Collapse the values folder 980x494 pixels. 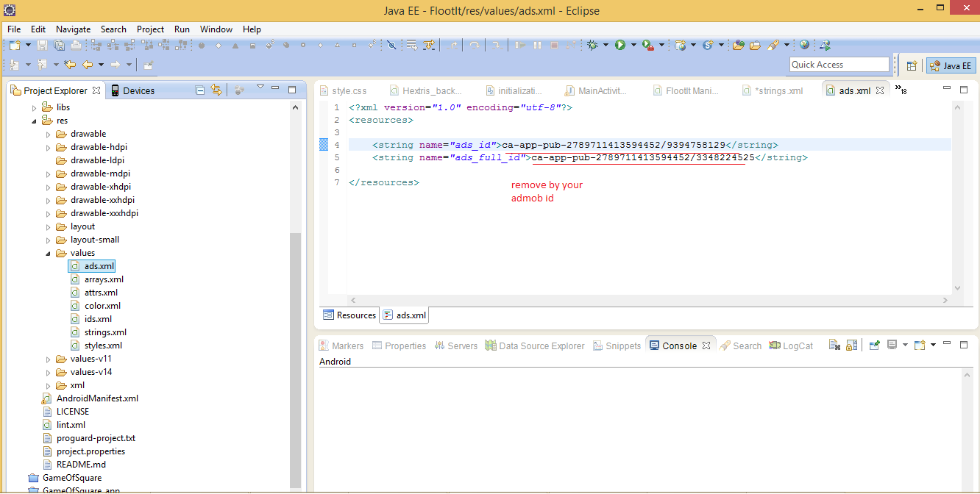[x=49, y=253]
